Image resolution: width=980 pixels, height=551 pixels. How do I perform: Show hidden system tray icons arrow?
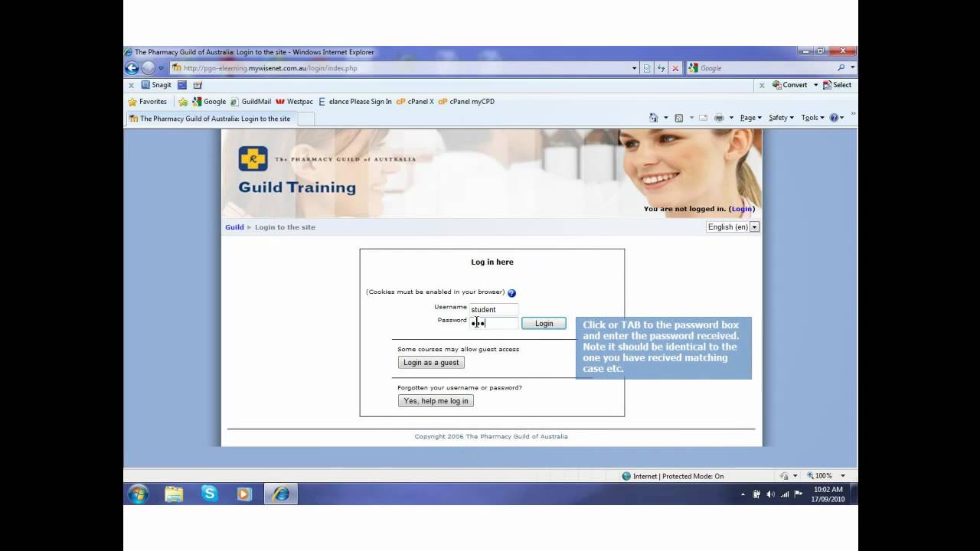(743, 495)
